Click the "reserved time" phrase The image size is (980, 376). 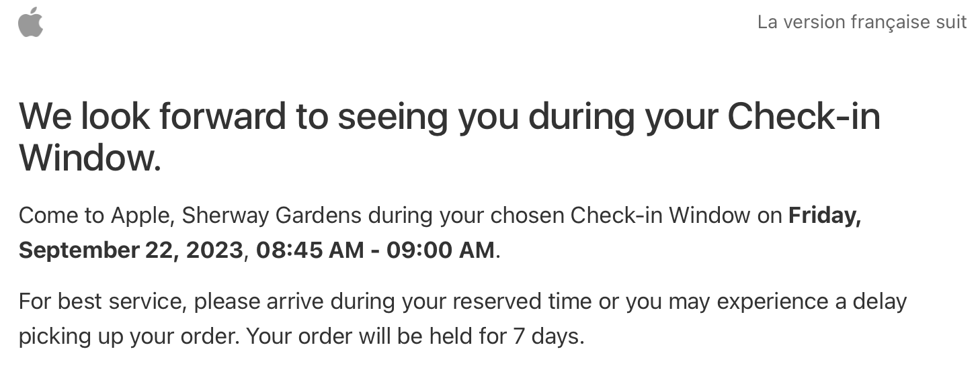tap(522, 301)
